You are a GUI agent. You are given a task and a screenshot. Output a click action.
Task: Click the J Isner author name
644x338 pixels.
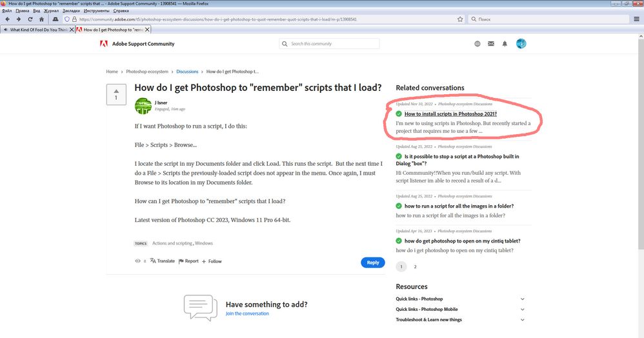(x=161, y=103)
